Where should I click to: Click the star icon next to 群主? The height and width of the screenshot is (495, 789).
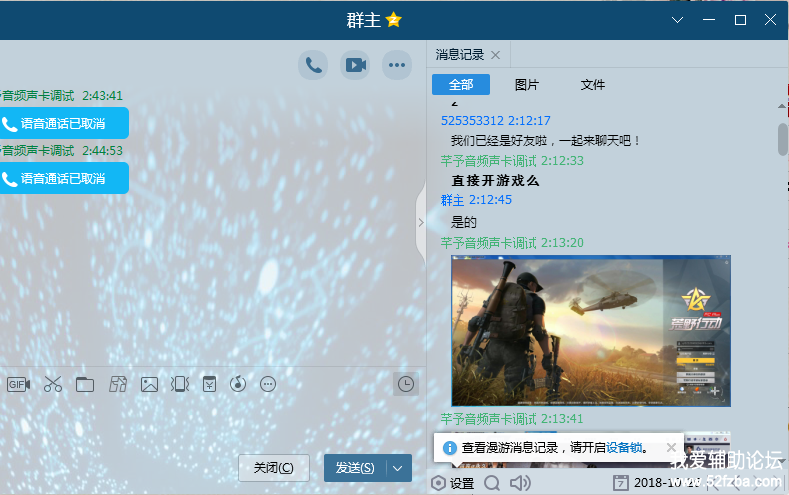point(393,20)
